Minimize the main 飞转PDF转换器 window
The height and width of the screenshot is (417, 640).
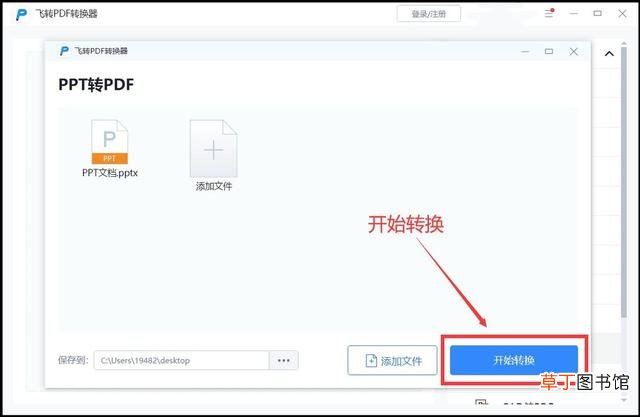[574, 14]
